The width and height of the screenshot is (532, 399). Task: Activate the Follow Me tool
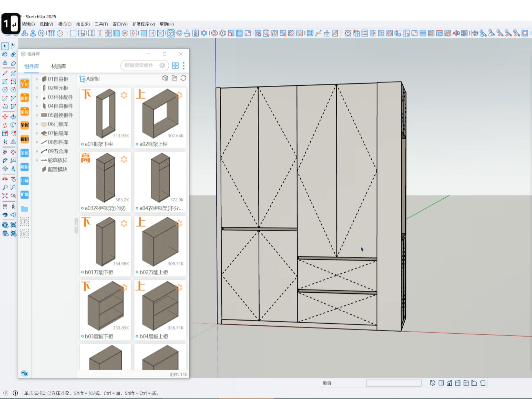(x=13, y=125)
